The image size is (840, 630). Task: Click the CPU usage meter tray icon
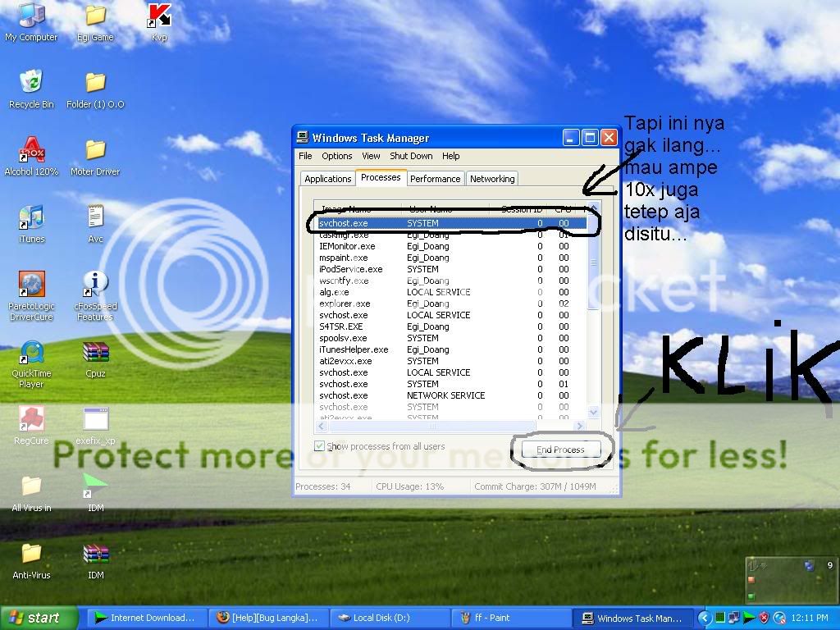click(x=720, y=618)
